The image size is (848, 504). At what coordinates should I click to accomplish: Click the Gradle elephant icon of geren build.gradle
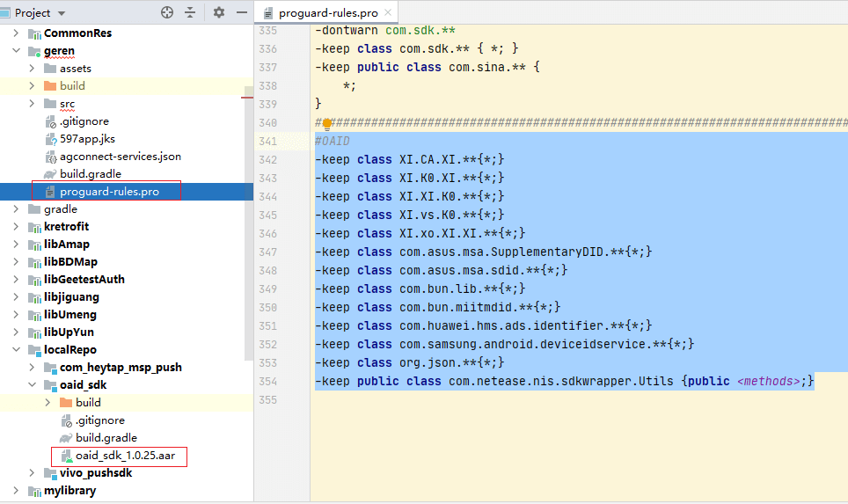coord(50,174)
